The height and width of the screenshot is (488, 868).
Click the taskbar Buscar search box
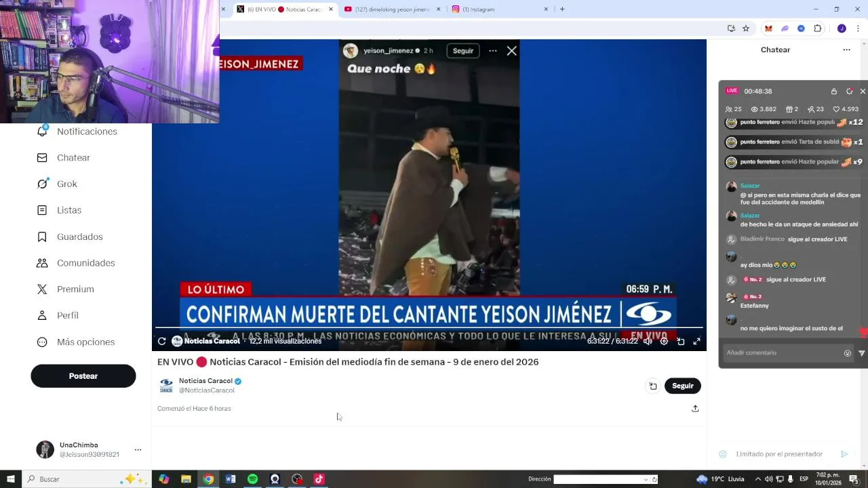point(85,479)
